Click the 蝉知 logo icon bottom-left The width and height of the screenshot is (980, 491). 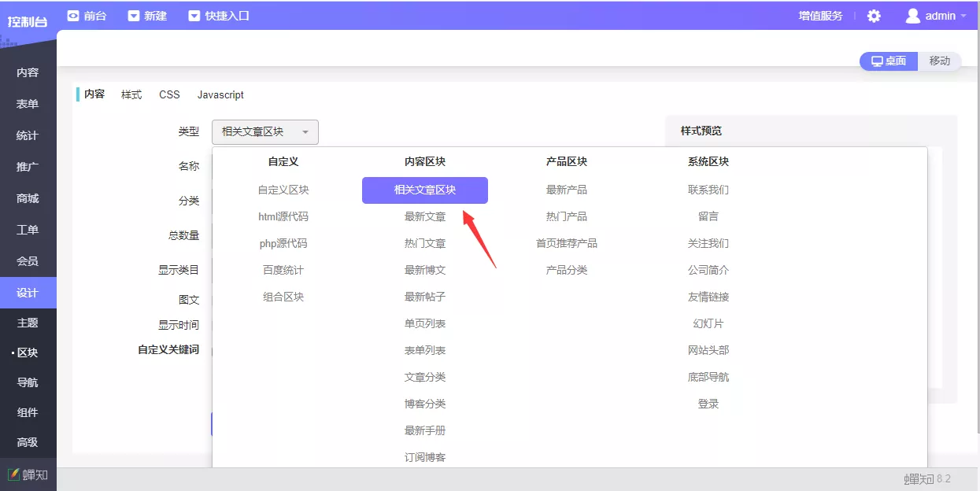(14, 474)
